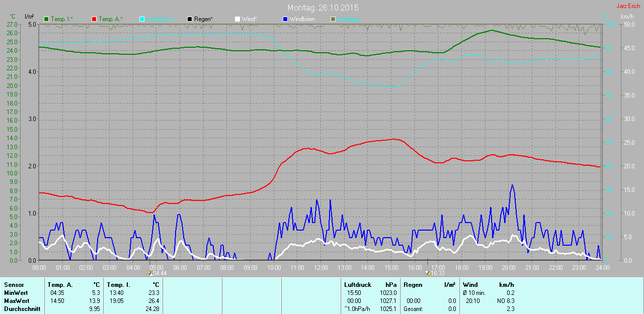Click the 18:00 label on time axis

(461, 268)
